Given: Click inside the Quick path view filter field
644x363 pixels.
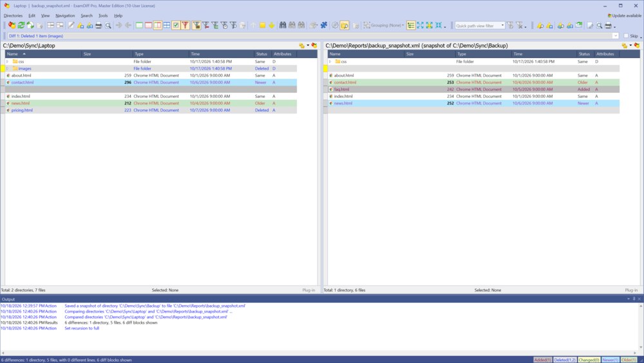Looking at the screenshot, I should point(477,26).
